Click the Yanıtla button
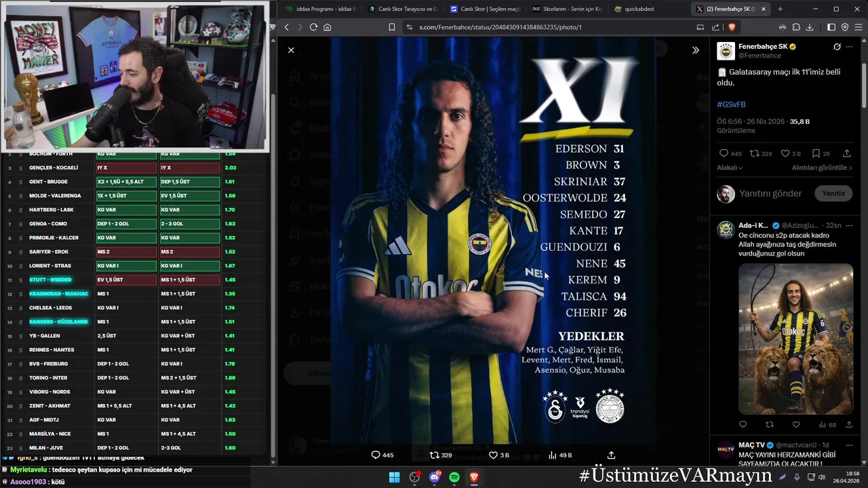 [x=833, y=193]
